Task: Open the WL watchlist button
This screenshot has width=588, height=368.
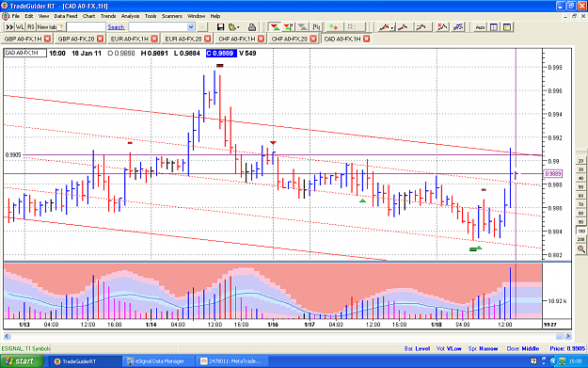Action: (20, 27)
